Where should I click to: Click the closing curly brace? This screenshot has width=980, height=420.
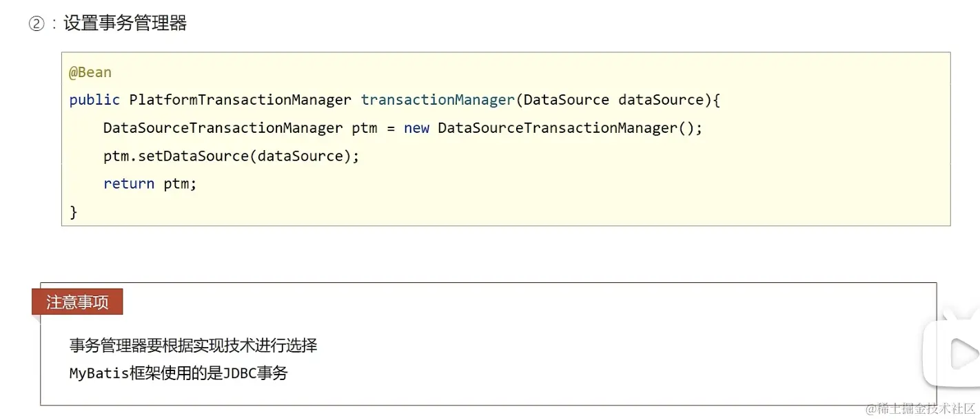pos(74,212)
